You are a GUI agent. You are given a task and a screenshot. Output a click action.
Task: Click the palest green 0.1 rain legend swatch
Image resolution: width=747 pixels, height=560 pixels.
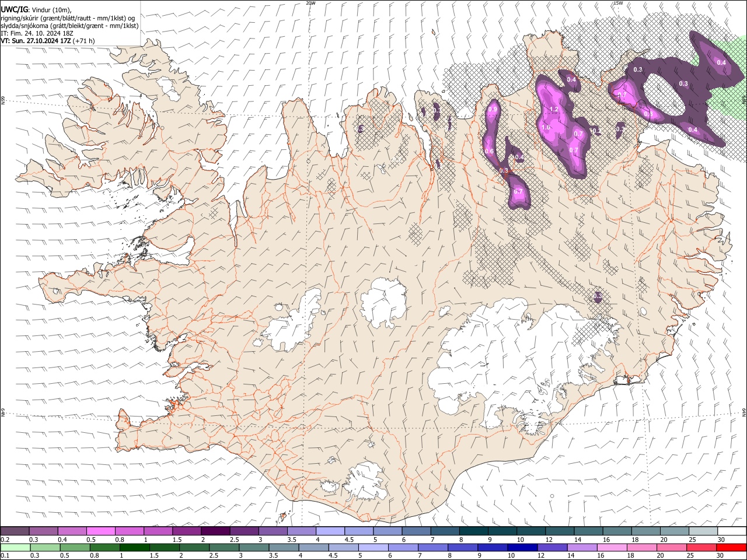coord(15,547)
